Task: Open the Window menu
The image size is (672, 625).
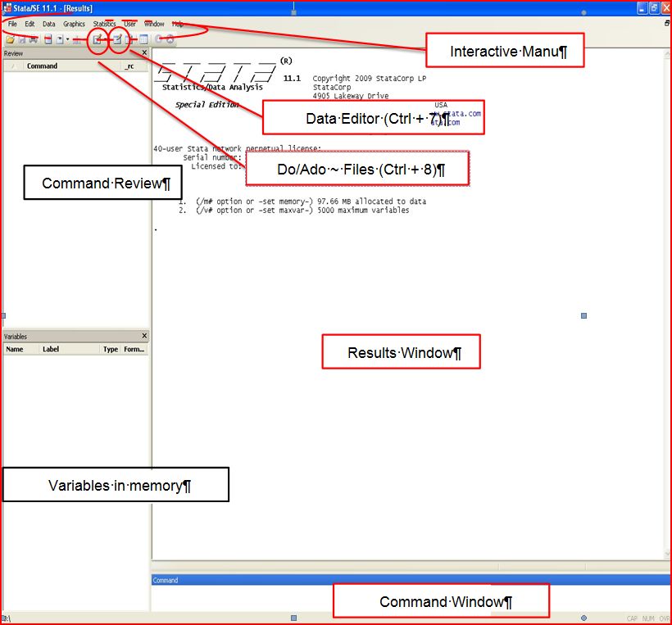Action: [154, 24]
